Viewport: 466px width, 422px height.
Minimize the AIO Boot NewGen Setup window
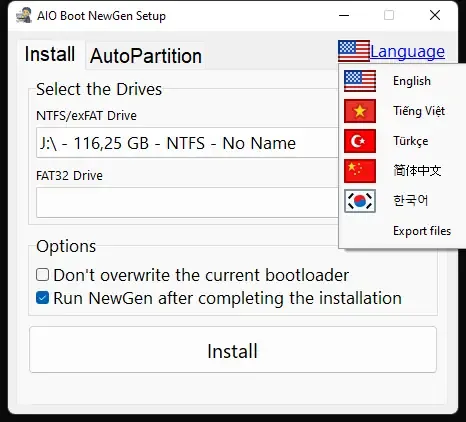344,15
